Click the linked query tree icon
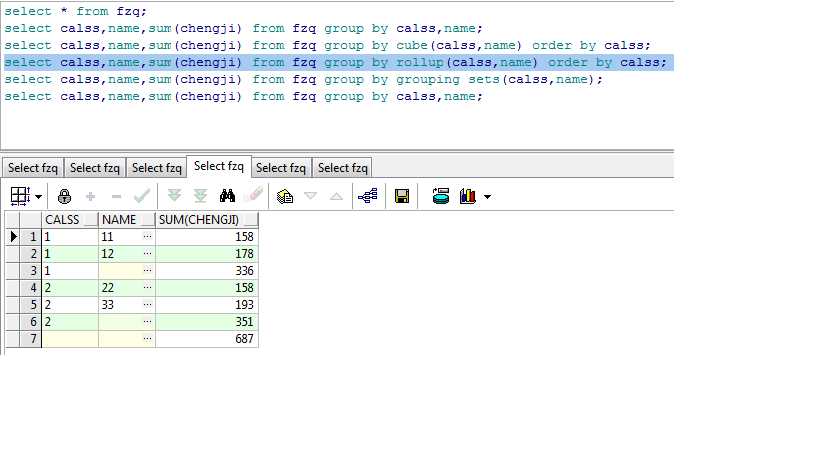The width and height of the screenshot is (819, 460). pos(368,196)
